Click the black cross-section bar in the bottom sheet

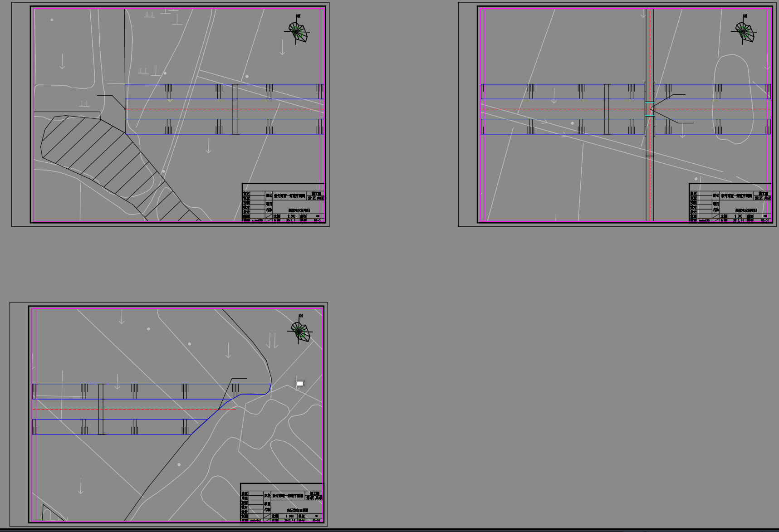pyautogui.click(x=101, y=409)
